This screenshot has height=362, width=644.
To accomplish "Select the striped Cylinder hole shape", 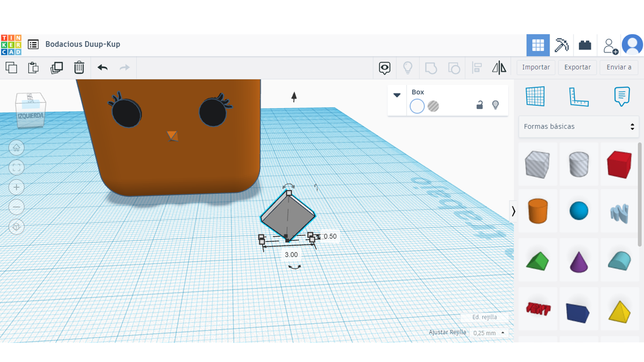I will click(579, 165).
